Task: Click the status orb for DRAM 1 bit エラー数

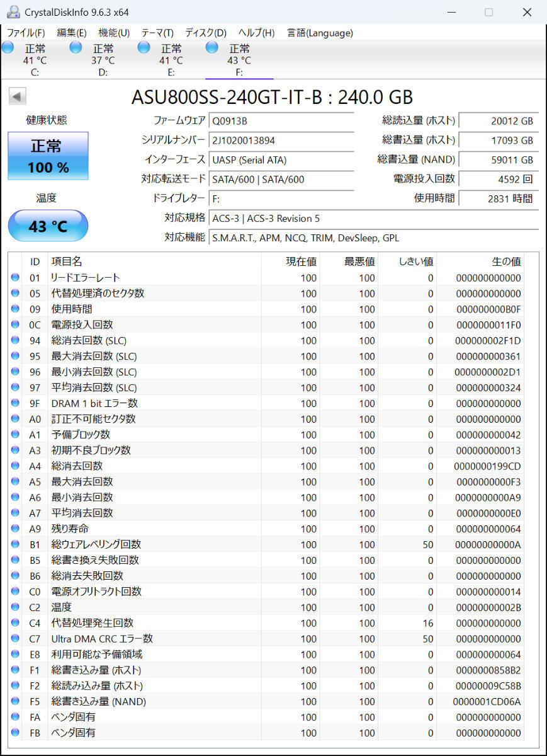Action: tap(15, 403)
